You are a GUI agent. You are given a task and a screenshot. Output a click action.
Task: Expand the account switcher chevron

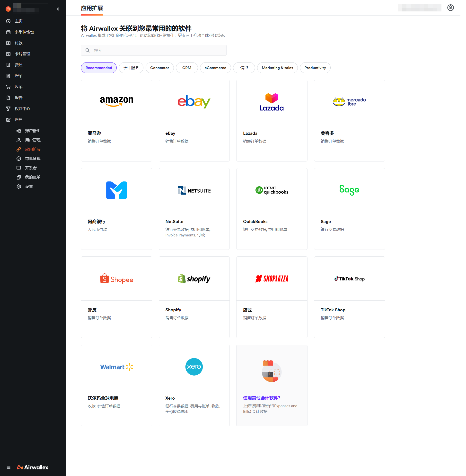58,9
